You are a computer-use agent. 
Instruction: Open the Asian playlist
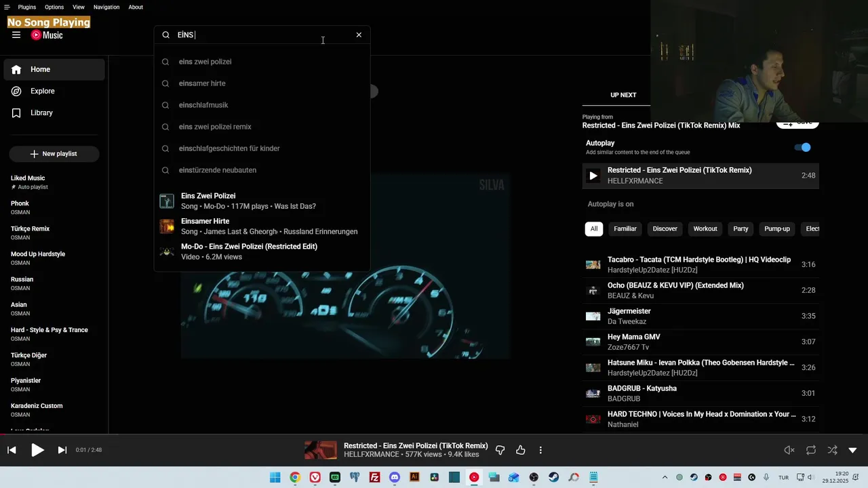click(54, 309)
